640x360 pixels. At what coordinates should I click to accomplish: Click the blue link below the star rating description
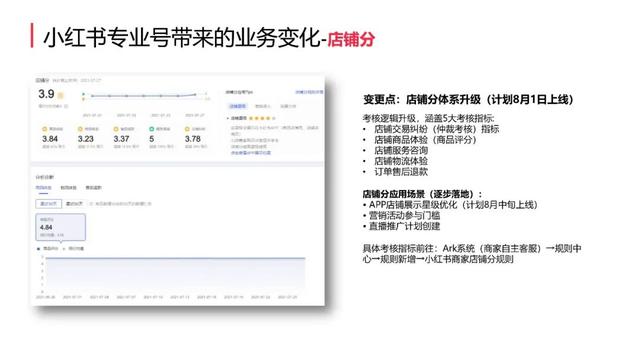pyautogui.click(x=251, y=153)
